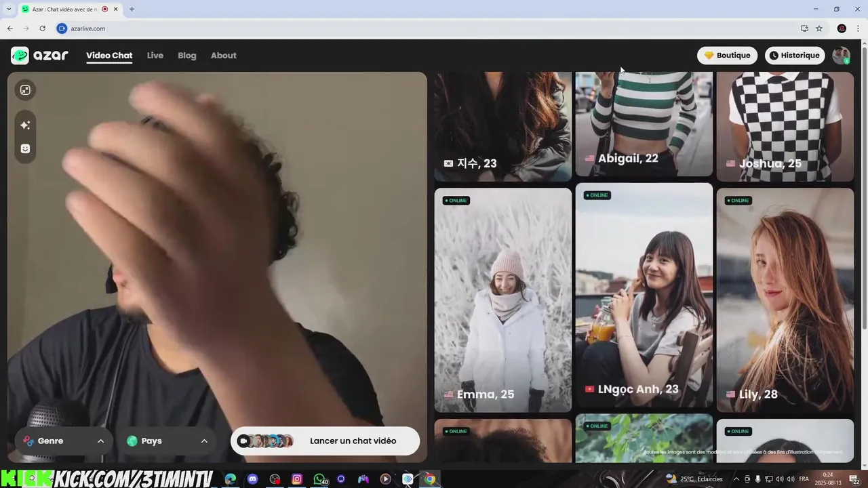Open the face filter emoji tool
This screenshot has height=488, width=868.
tap(25, 148)
